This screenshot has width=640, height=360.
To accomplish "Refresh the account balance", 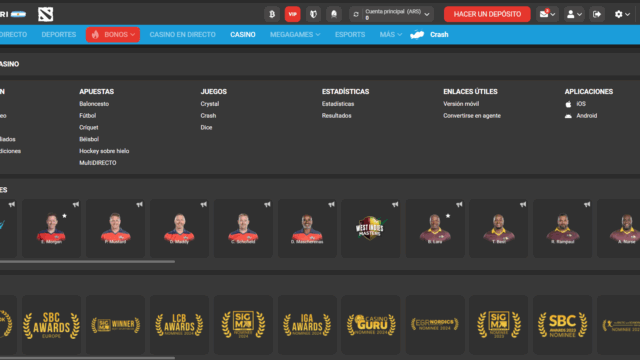I will pos(356,14).
